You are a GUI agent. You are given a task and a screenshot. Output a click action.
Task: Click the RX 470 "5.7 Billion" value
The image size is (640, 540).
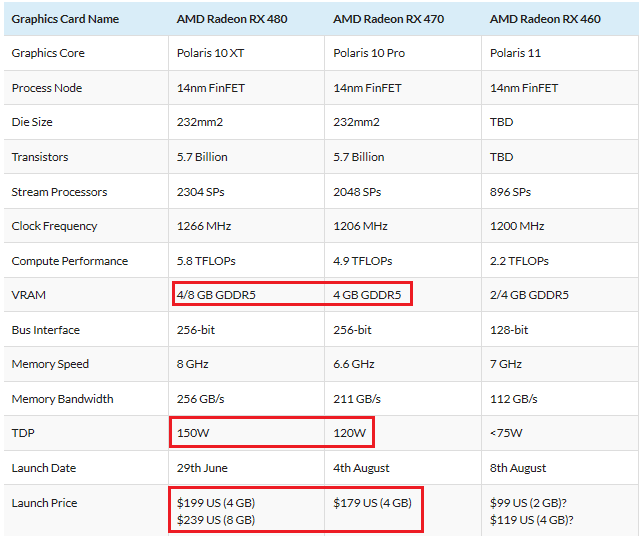tap(359, 157)
